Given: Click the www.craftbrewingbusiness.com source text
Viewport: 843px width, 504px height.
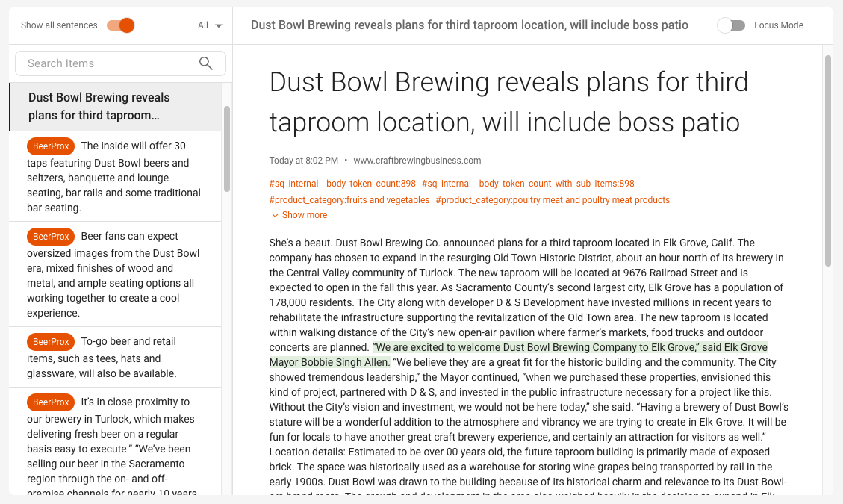Looking at the screenshot, I should 417,161.
